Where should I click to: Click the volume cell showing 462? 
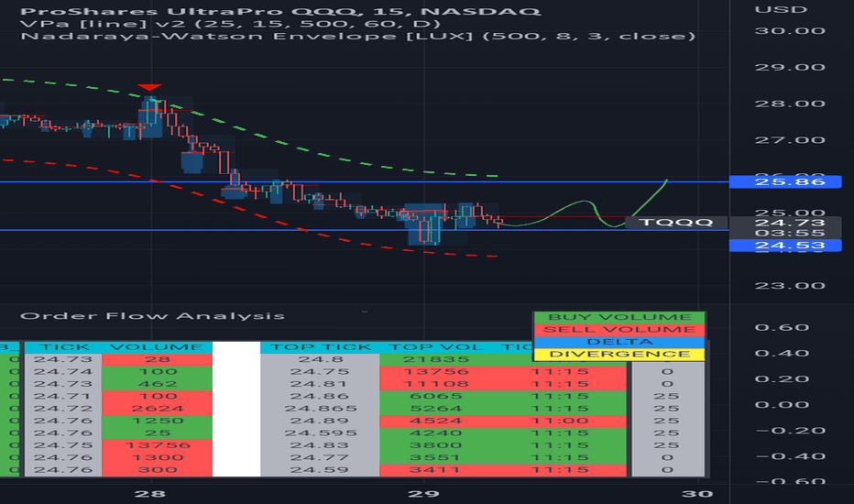point(157,384)
